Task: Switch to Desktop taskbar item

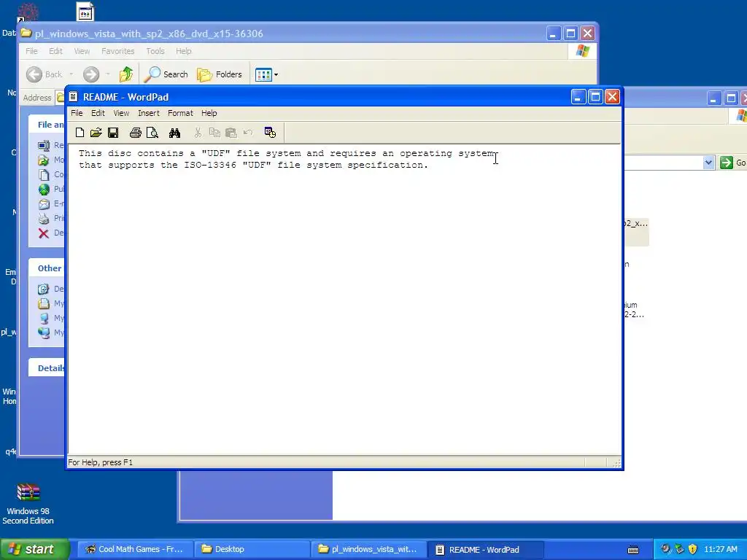Action: point(252,549)
